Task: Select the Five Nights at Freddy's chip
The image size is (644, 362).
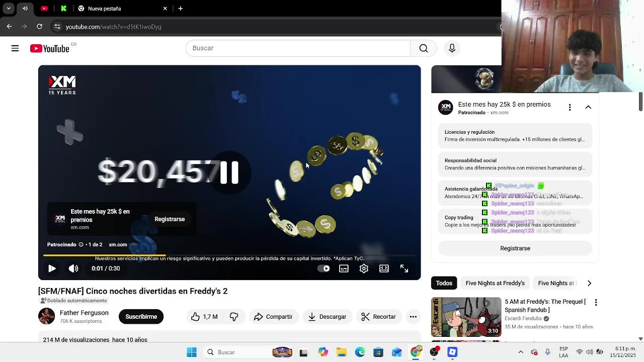Action: click(495, 283)
